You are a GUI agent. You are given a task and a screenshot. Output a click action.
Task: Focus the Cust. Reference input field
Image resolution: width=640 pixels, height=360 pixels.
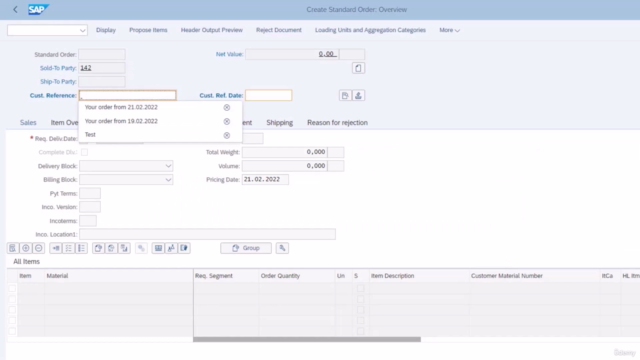click(127, 96)
